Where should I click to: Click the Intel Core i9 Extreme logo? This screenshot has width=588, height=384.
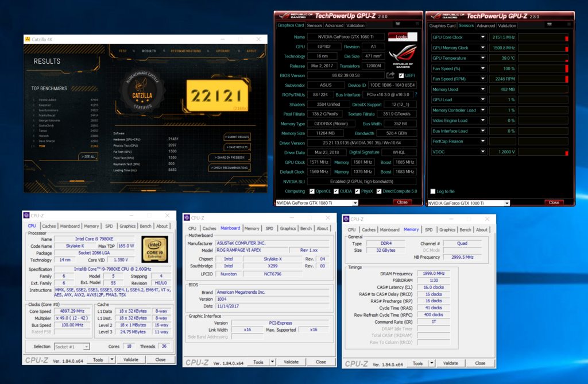(154, 250)
